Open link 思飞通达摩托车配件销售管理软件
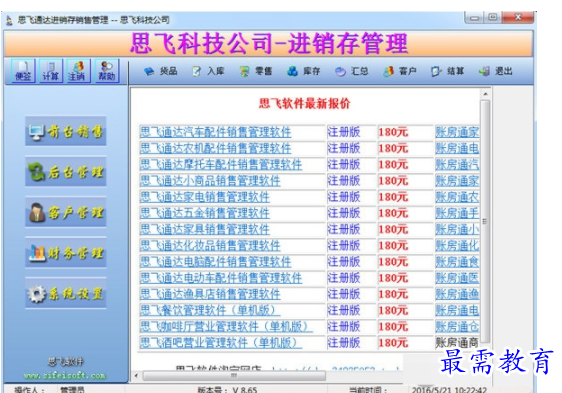 [220, 165]
